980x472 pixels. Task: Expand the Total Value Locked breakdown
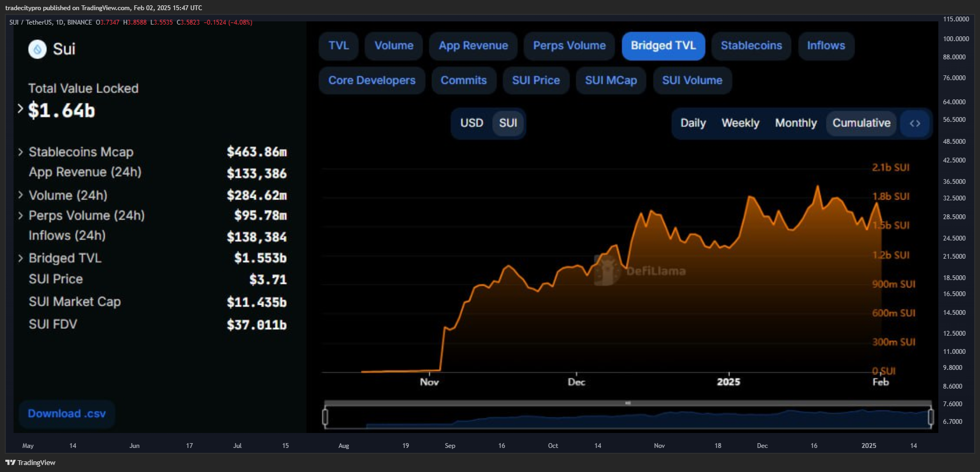click(x=20, y=109)
